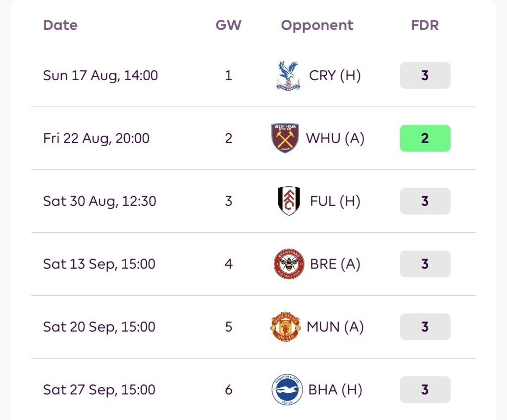The image size is (507, 420).
Task: Click the West Ham United crest
Action: (x=285, y=138)
